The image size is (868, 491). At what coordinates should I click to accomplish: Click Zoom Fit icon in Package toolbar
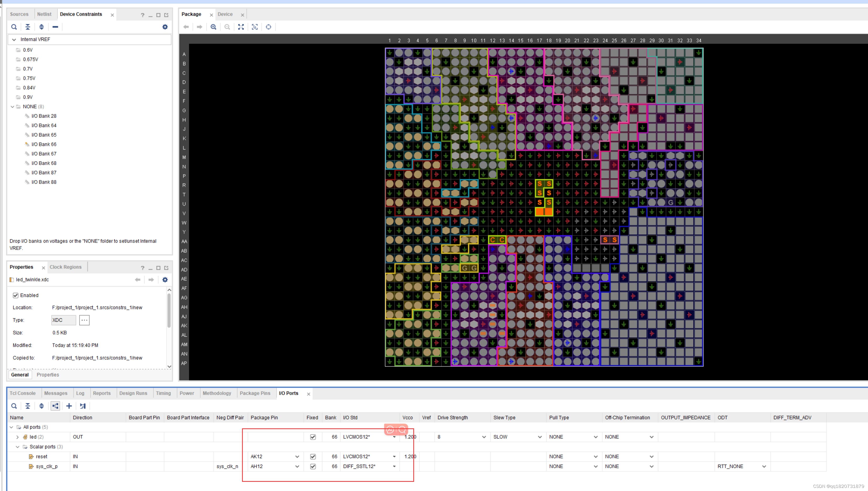pyautogui.click(x=241, y=27)
